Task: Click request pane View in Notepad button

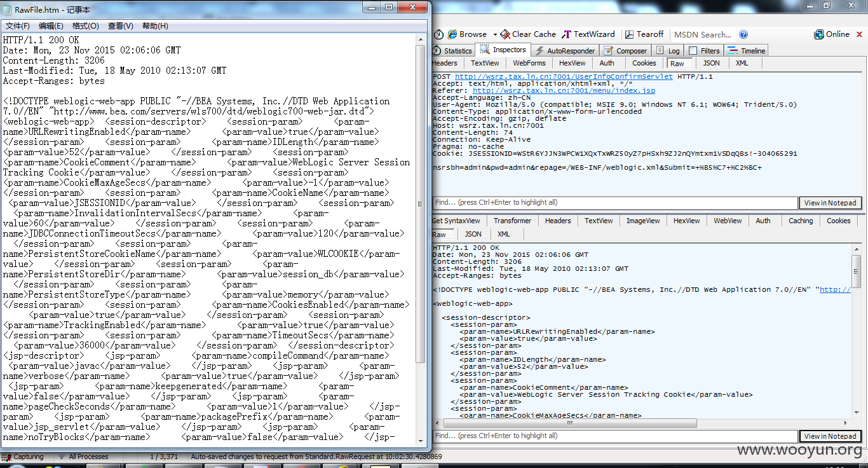Action: pyautogui.click(x=830, y=203)
